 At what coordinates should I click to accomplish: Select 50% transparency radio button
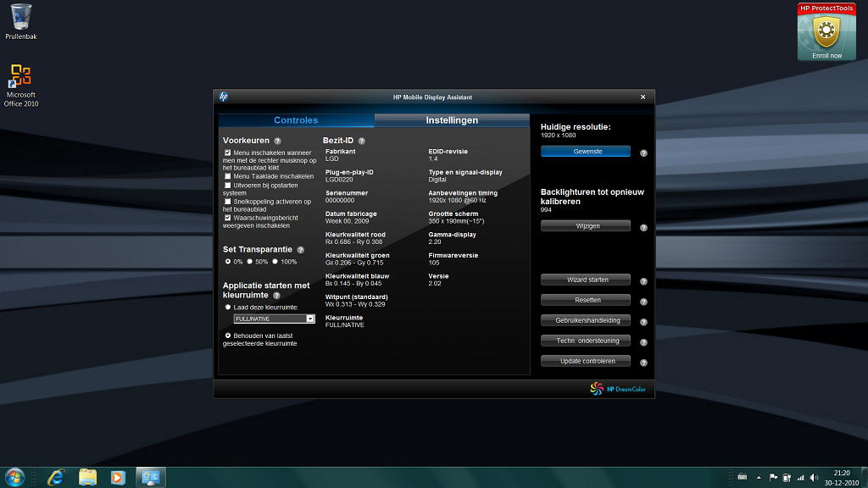click(250, 262)
